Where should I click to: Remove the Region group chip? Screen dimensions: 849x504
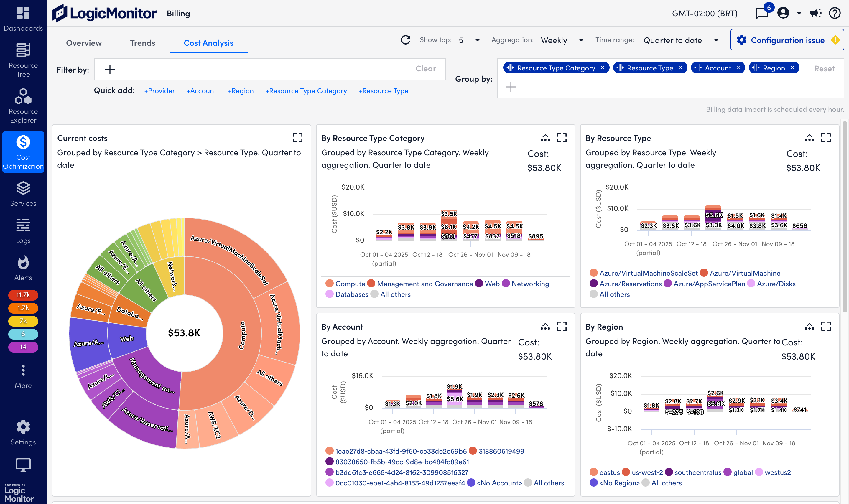[792, 67]
